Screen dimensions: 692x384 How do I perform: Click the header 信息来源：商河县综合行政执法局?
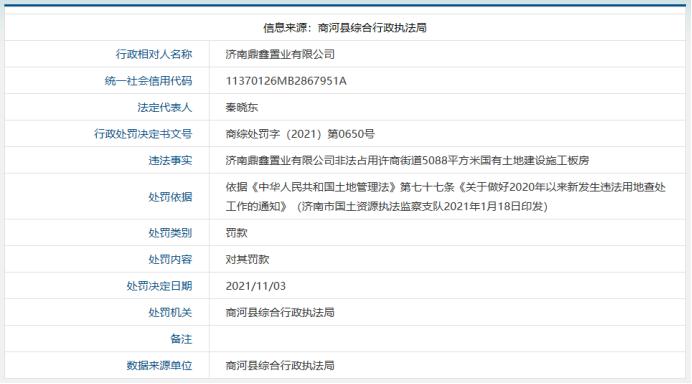(x=345, y=28)
